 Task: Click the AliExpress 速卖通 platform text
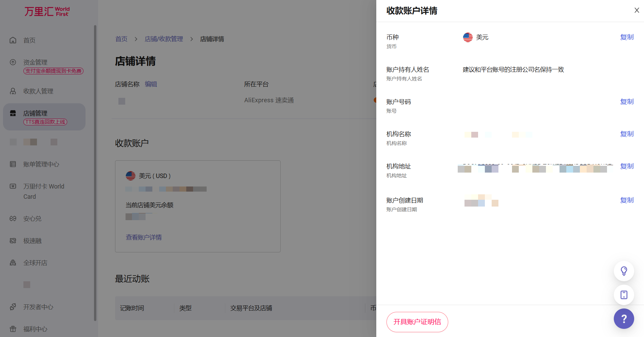pyautogui.click(x=269, y=100)
